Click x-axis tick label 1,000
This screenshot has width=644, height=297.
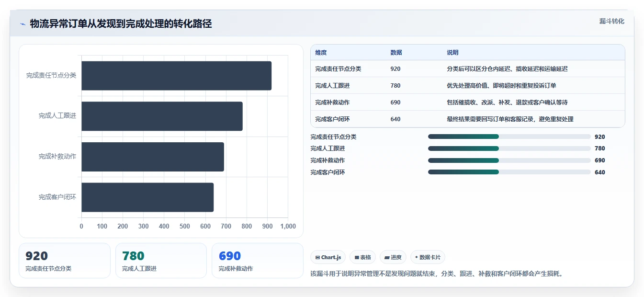click(288, 227)
